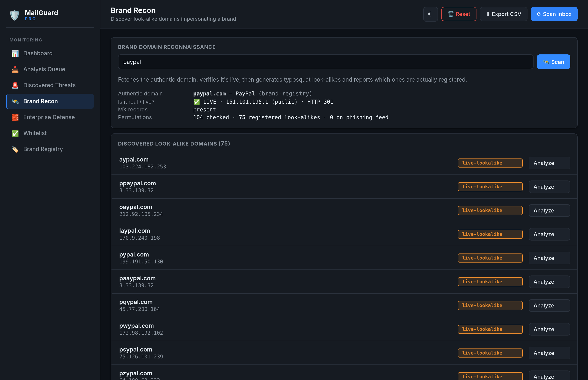Analyze the pypal.com look-alike domain
The height and width of the screenshot is (380, 588).
coord(549,258)
